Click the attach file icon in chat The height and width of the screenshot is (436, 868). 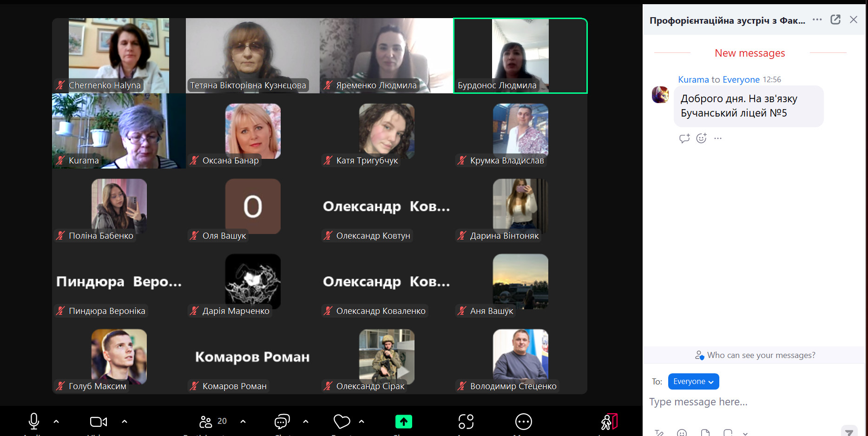pos(705,433)
